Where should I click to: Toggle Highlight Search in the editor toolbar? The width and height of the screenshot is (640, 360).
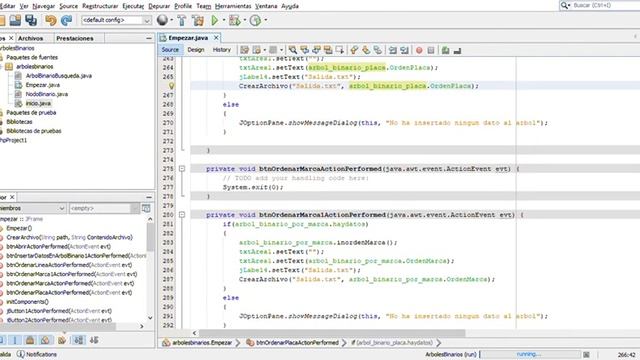tap(328, 50)
